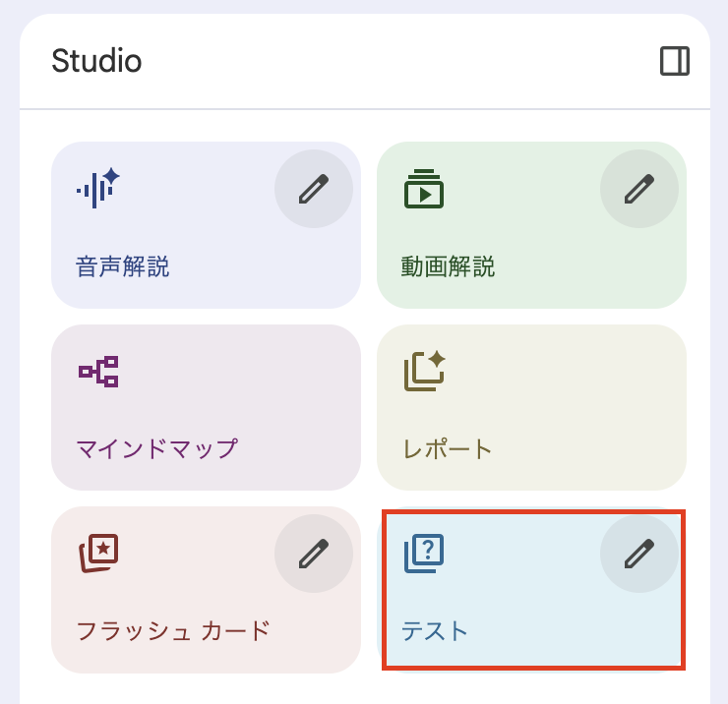Create a report via レポート label
This screenshot has width=728, height=704.
click(x=448, y=449)
